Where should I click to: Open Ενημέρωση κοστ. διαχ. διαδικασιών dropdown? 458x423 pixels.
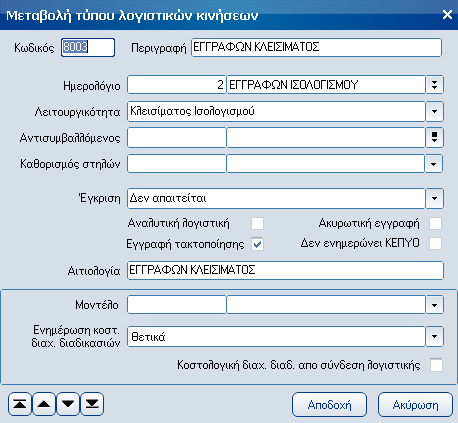tap(434, 336)
